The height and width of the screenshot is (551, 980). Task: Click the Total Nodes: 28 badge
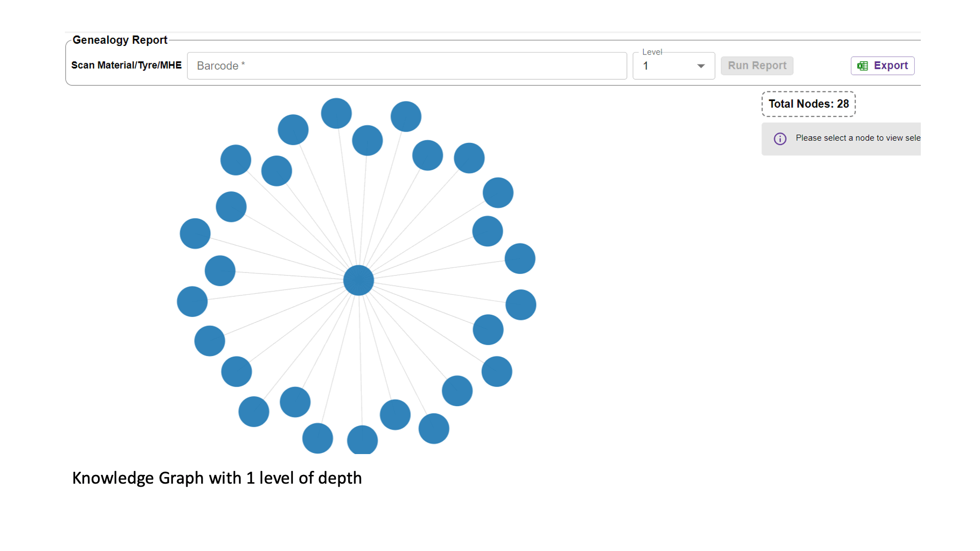click(808, 104)
